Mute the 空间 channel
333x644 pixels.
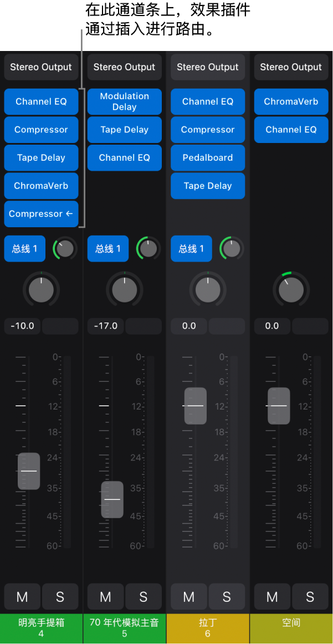272,596
